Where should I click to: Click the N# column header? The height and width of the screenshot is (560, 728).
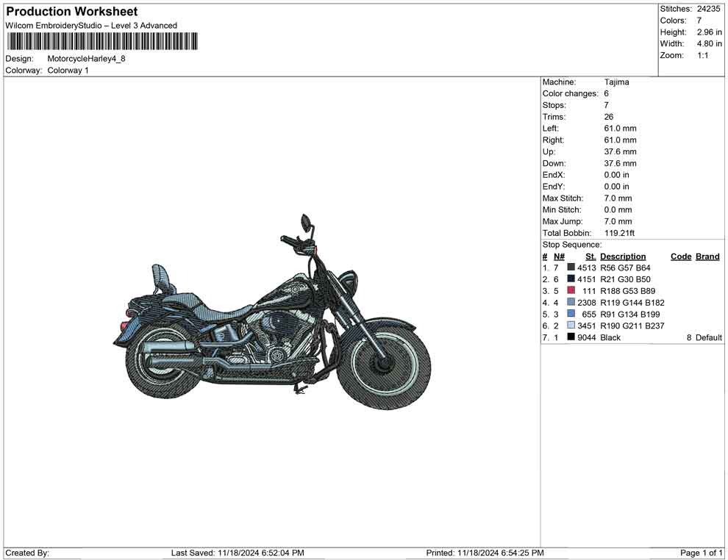click(560, 256)
